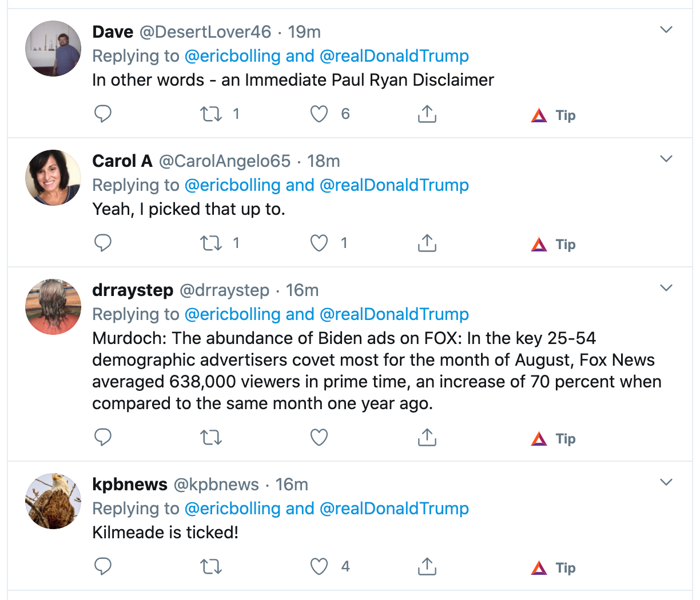Retweet Dave's Paul Ryan Disclaimer tweet

211,114
